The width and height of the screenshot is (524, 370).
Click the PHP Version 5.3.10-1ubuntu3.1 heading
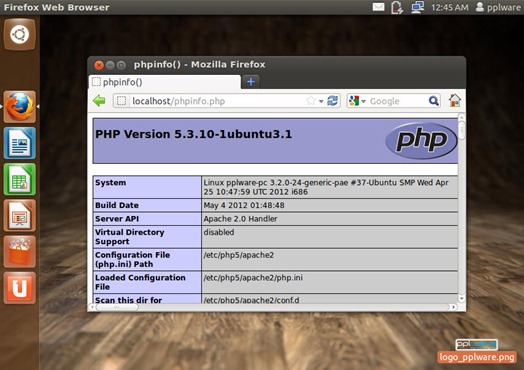193,134
